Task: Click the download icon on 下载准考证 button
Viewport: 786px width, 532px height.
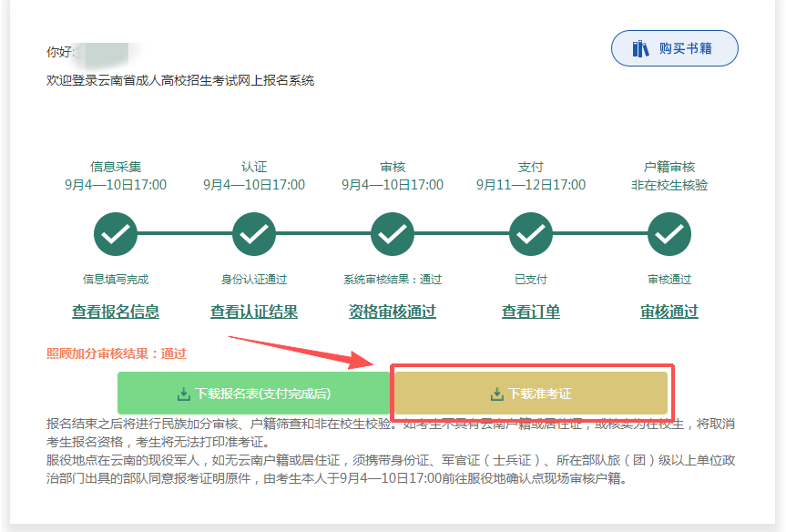Action: pyautogui.click(x=497, y=394)
